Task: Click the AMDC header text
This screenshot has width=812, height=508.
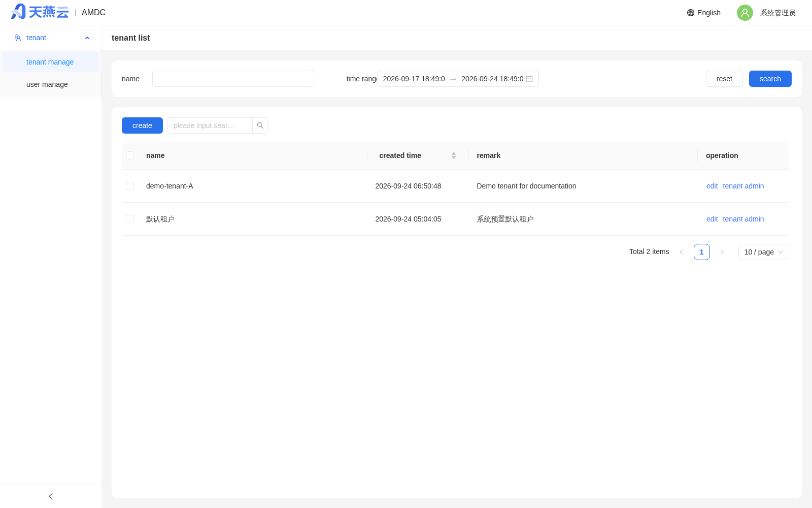Action: click(x=93, y=12)
